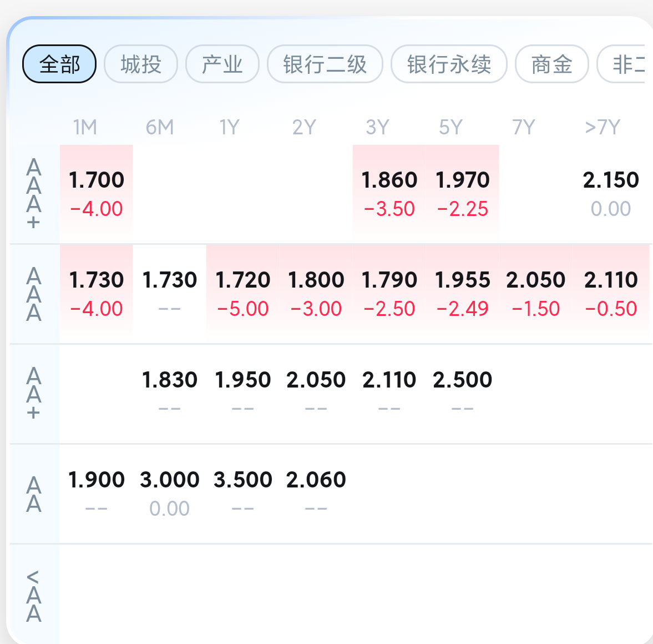Select the AAA+ >7Y cell 2.150

point(610,194)
